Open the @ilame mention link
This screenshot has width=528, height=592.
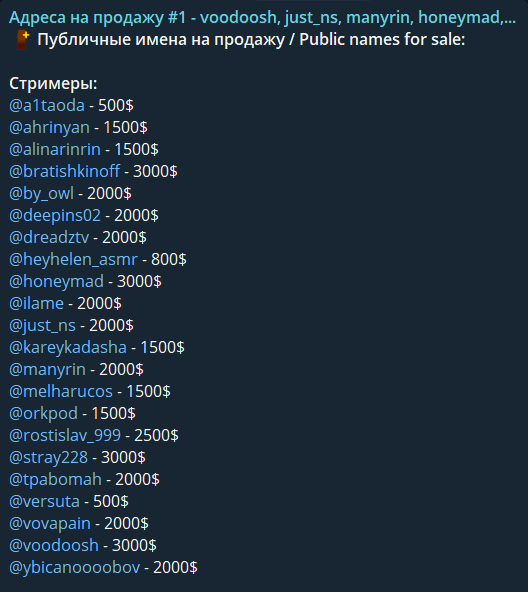tap(36, 304)
